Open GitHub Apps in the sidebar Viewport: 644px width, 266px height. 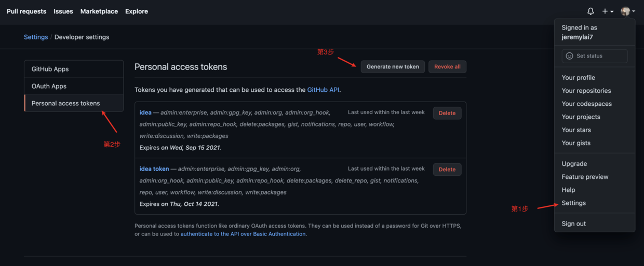(x=74, y=69)
